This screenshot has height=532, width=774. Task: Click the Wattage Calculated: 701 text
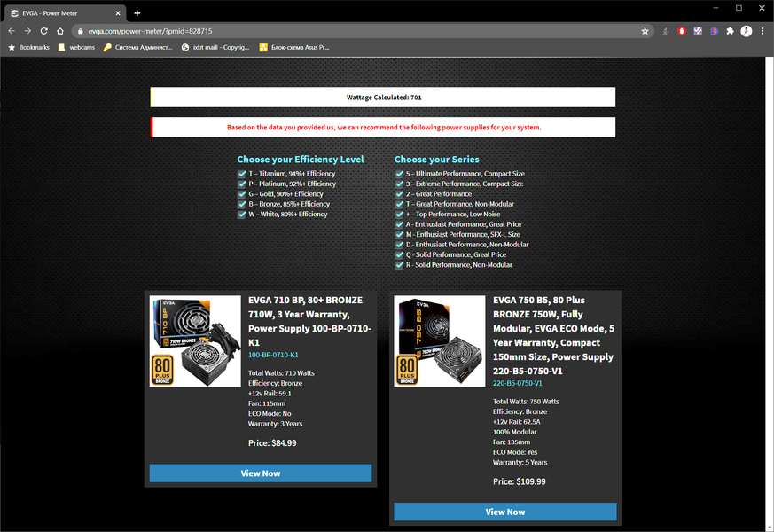pyautogui.click(x=384, y=98)
